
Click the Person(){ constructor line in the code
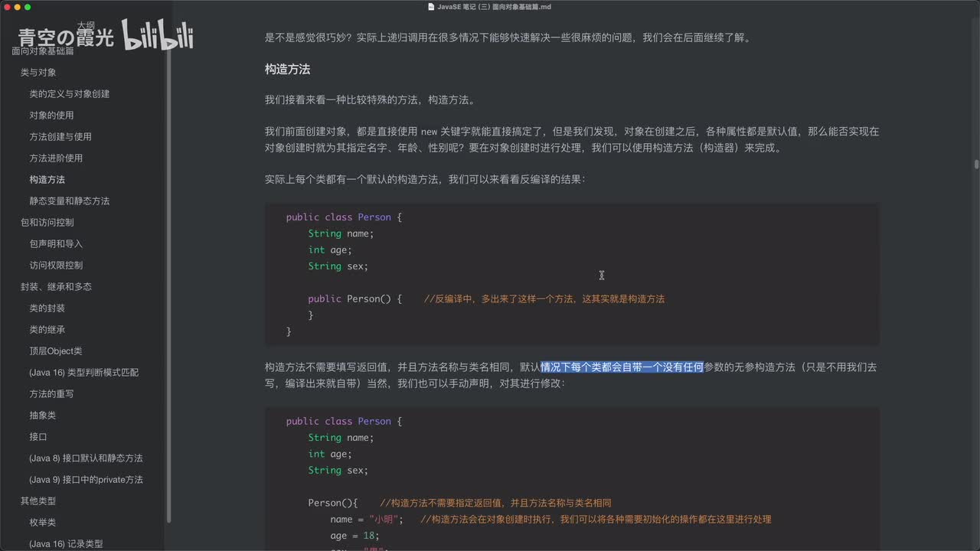pyautogui.click(x=333, y=503)
